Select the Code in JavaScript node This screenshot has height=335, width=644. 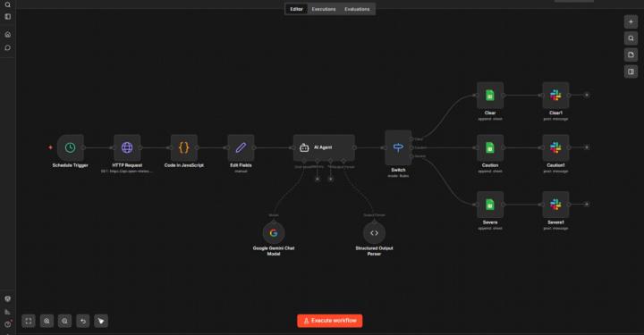(x=184, y=147)
